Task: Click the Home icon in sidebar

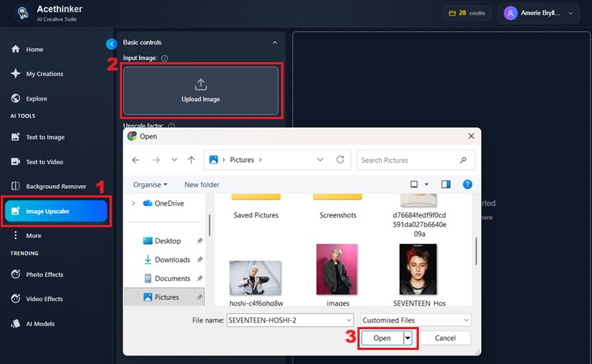Action: pyautogui.click(x=16, y=50)
